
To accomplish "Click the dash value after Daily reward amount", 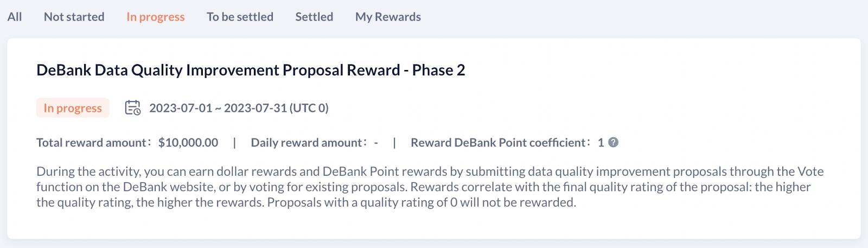I will [x=376, y=143].
